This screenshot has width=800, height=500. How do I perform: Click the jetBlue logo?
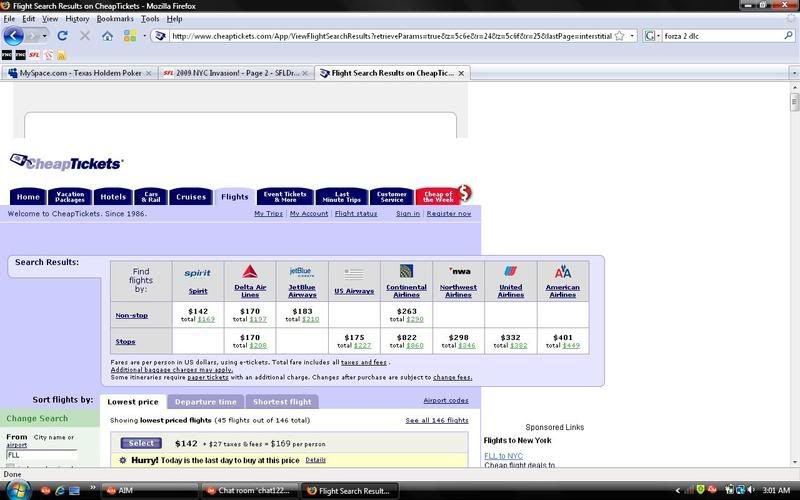pyautogui.click(x=302, y=271)
